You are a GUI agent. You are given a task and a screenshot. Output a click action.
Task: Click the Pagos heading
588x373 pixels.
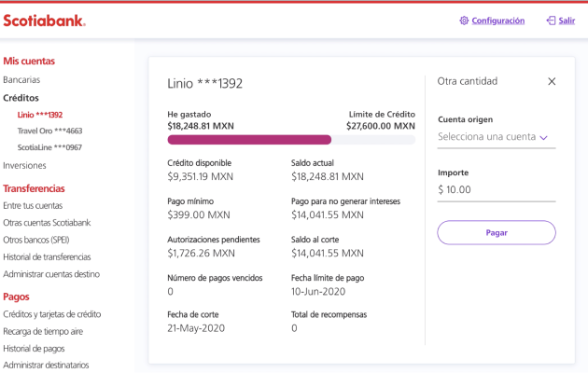click(16, 297)
